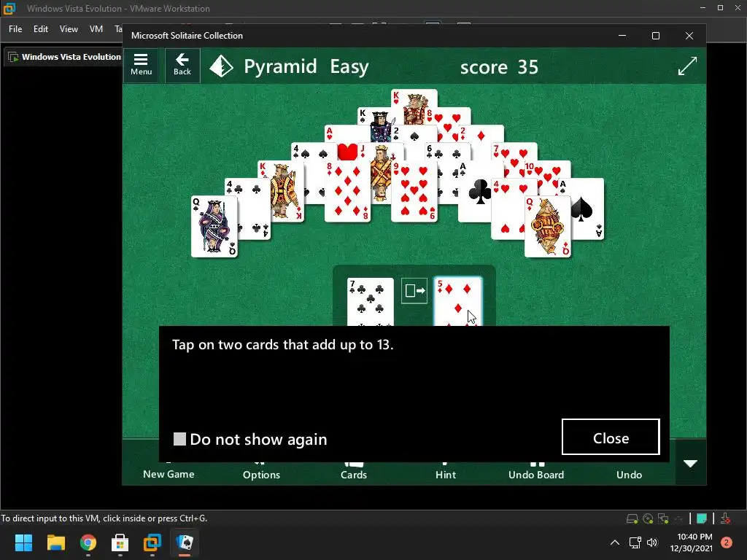Undo the last move
Viewport: 747px width, 560px height.
tap(629, 473)
